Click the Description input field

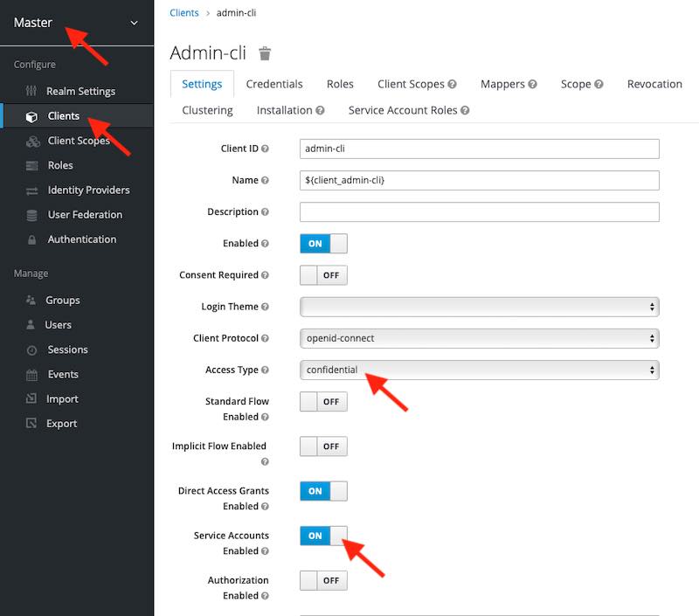pyautogui.click(x=479, y=211)
